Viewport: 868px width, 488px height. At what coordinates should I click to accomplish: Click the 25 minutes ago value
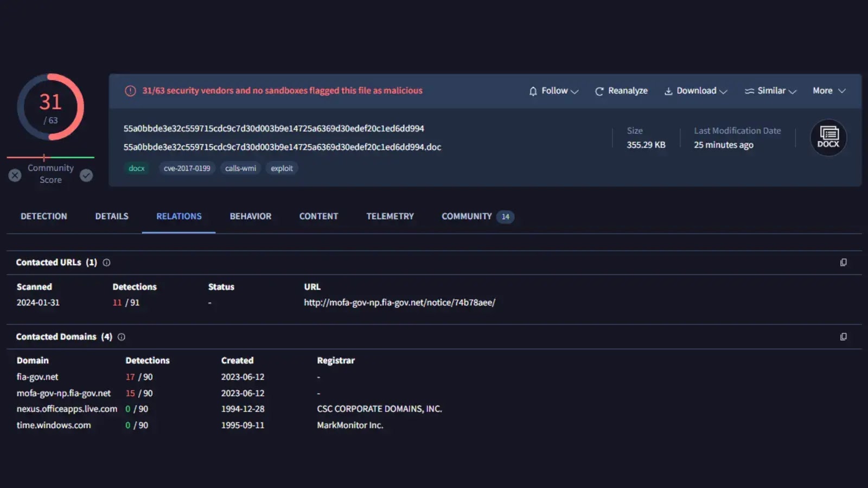pyautogui.click(x=724, y=145)
